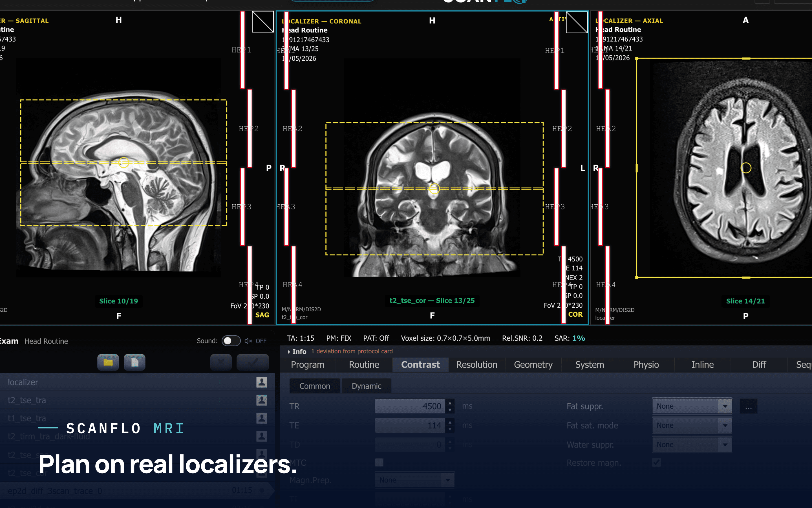This screenshot has height=508, width=812.
Task: Switch to the Geometry tab
Action: click(533, 365)
